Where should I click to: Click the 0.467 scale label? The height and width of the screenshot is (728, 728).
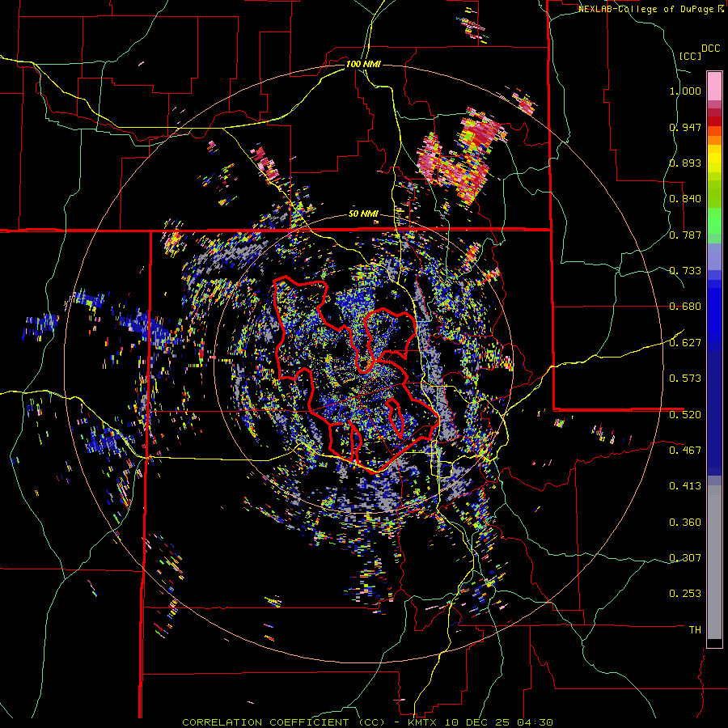click(x=685, y=451)
